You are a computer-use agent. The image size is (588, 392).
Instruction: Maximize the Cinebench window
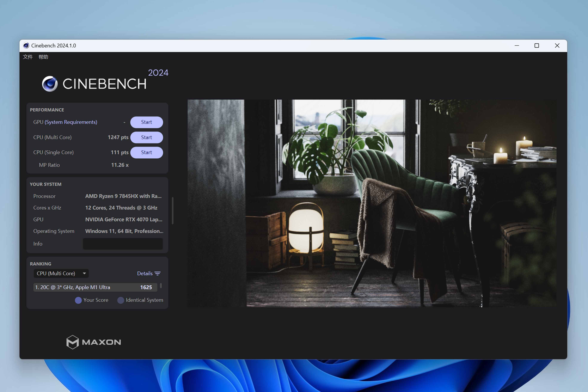(x=537, y=46)
